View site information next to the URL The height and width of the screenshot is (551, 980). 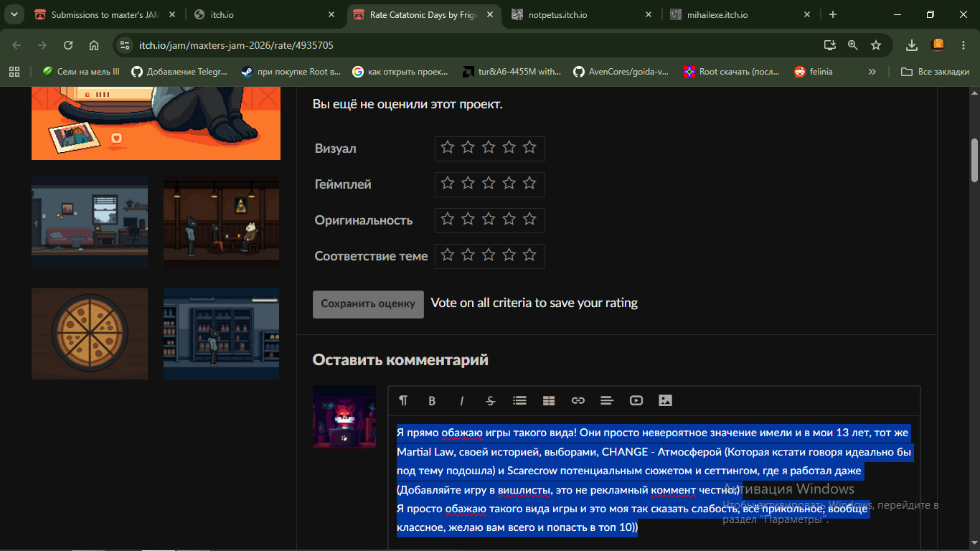point(124,45)
